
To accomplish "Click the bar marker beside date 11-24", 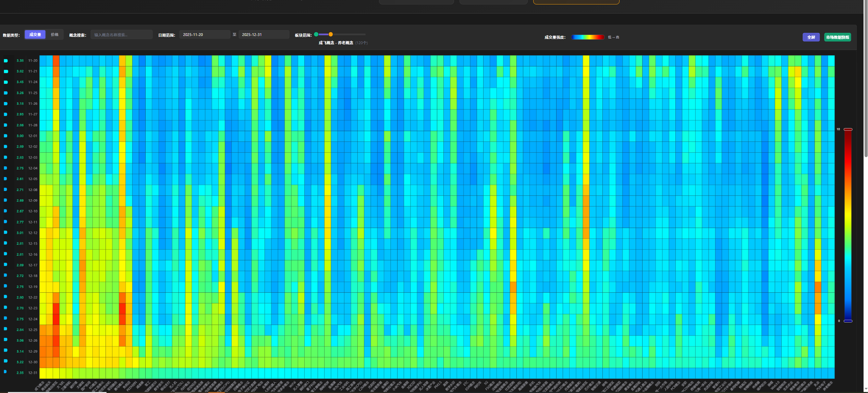I will click(6, 82).
